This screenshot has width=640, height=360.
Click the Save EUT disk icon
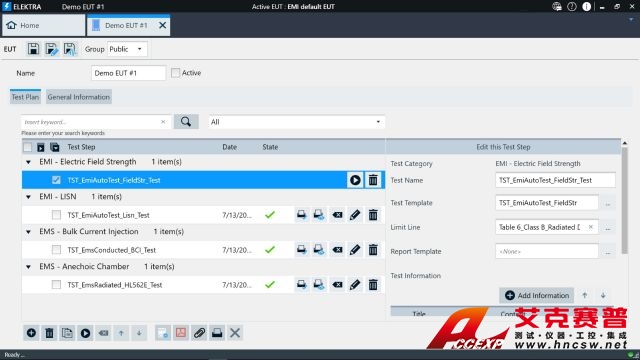pyautogui.click(x=33, y=49)
